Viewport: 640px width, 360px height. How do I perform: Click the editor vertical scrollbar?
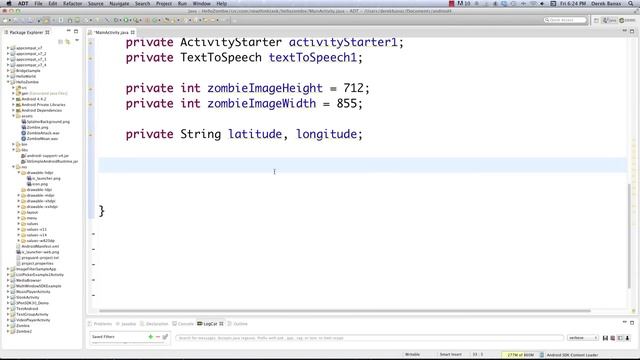[x=630, y=237]
